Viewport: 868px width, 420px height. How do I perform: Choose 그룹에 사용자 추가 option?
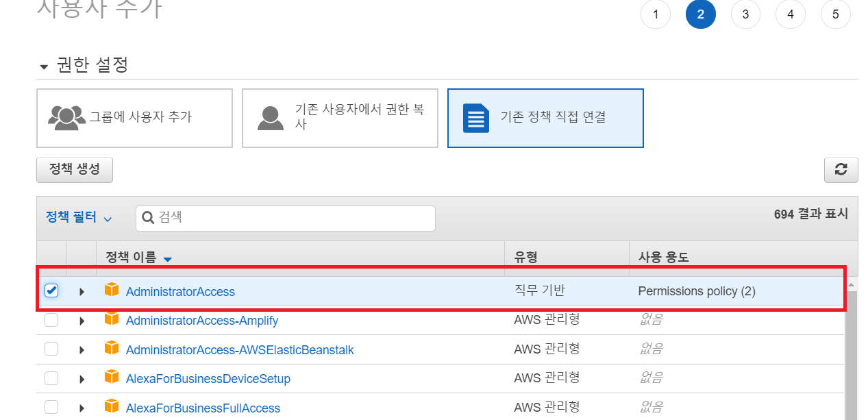[x=134, y=118]
